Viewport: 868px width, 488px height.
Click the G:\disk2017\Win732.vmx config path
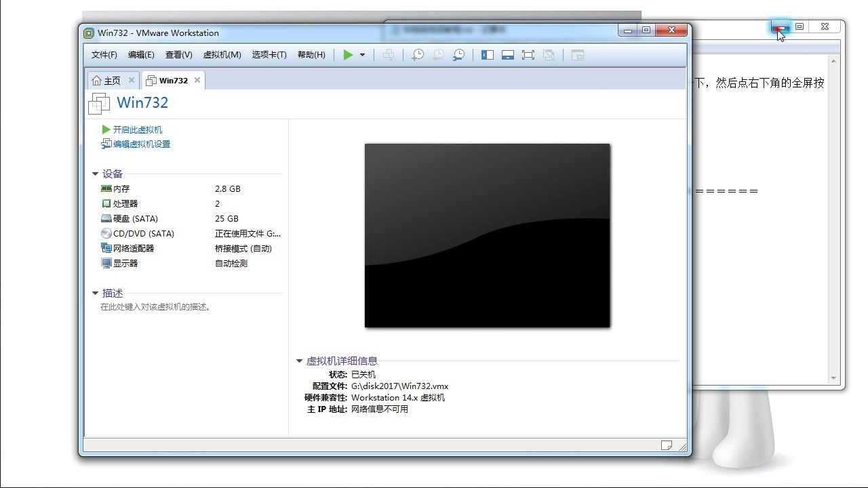(x=399, y=386)
